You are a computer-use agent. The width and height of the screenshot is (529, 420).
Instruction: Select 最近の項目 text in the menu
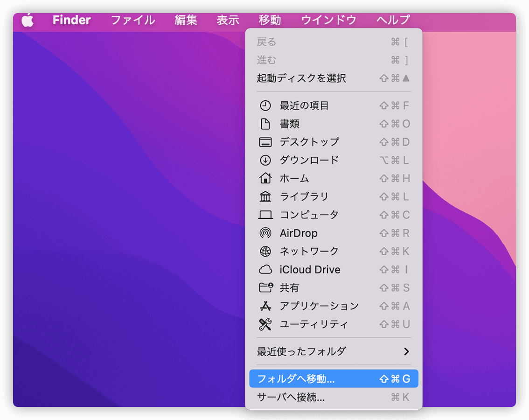304,105
